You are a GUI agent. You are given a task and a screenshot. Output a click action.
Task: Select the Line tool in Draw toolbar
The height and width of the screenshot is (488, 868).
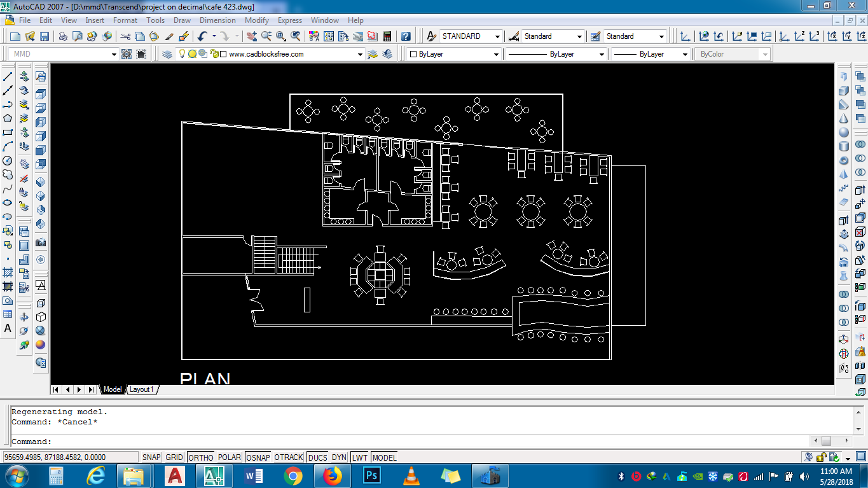point(8,76)
